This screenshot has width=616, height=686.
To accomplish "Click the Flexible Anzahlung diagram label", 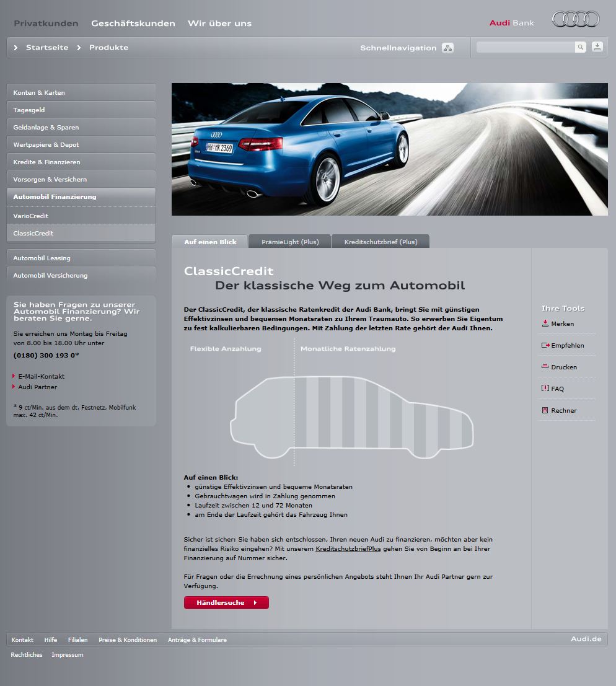I will (x=226, y=349).
